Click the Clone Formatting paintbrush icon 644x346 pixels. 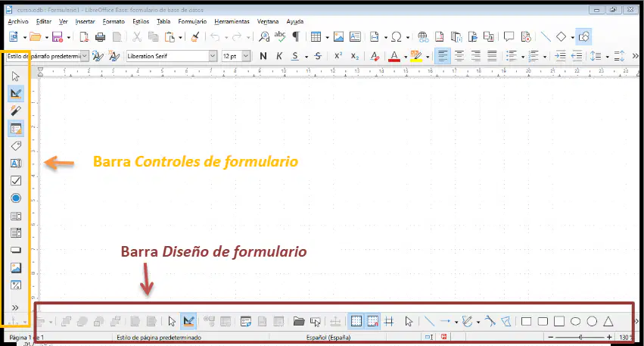[x=195, y=37]
